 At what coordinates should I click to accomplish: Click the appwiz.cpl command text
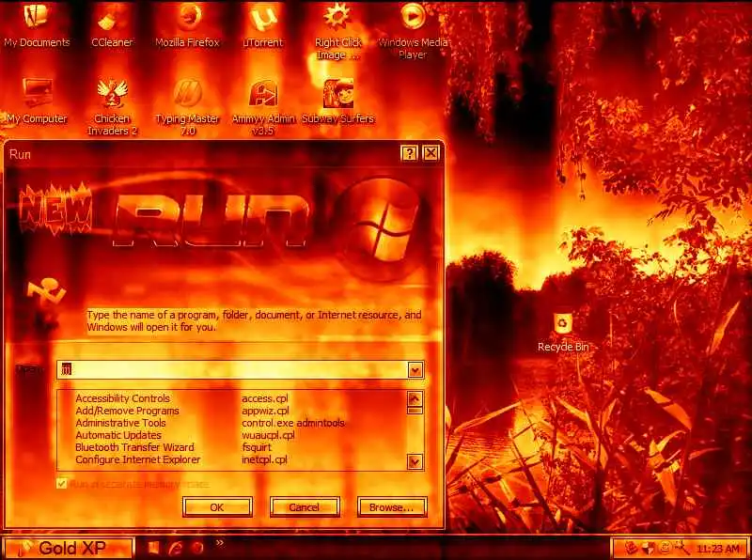[x=265, y=411]
